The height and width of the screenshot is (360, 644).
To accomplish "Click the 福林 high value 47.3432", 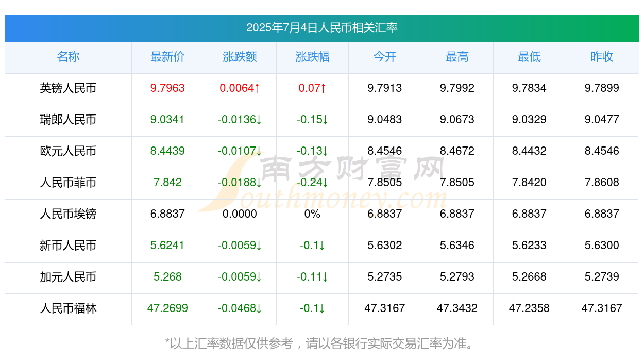I will (457, 308).
